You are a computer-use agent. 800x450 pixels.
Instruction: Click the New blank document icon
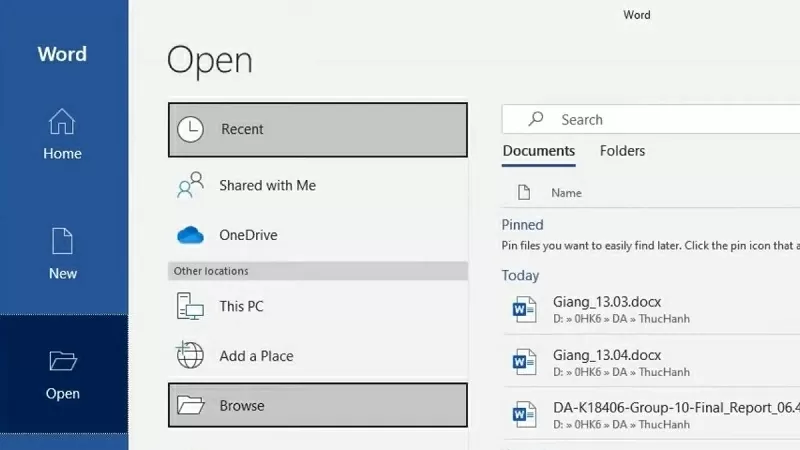pos(62,241)
